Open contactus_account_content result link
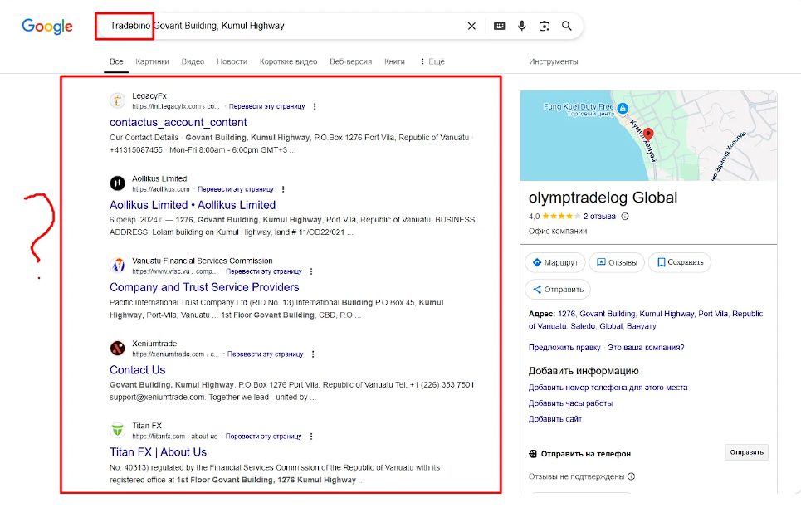Image resolution: width=801 pixels, height=532 pixels. (178, 123)
